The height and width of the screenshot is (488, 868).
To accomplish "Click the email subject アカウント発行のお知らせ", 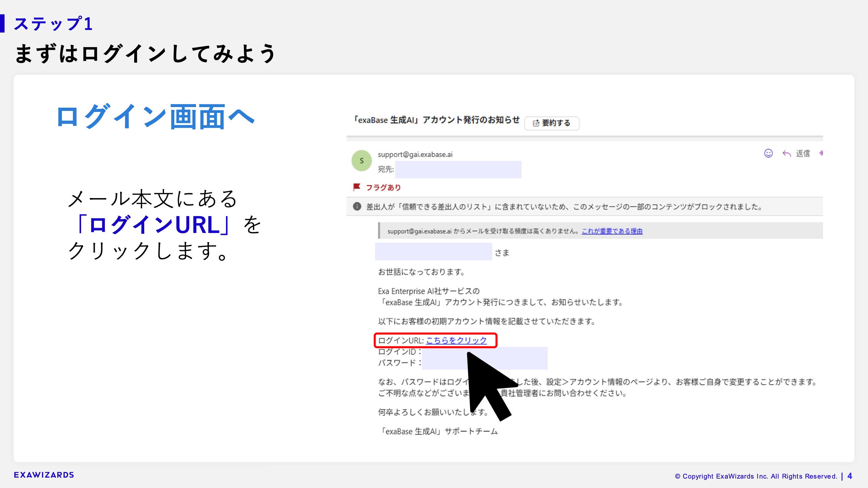I will [x=437, y=120].
